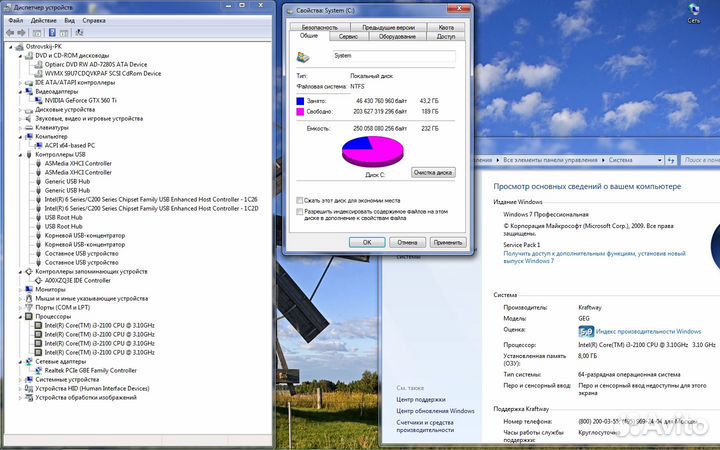This screenshot has width=720, height=450.
Task: Click the ACPI x64-based PC icon
Action: [39, 146]
